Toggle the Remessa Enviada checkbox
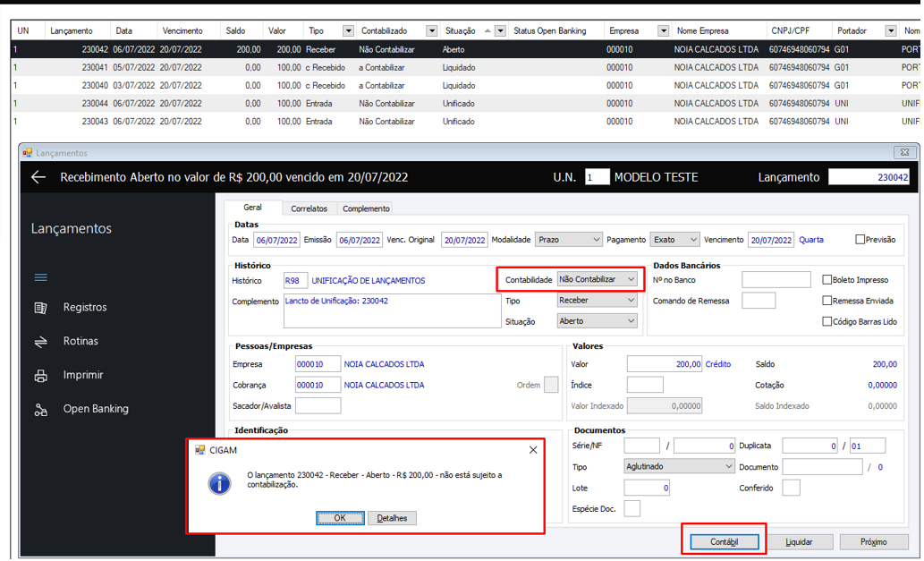The height and width of the screenshot is (561, 924). pyautogui.click(x=827, y=301)
